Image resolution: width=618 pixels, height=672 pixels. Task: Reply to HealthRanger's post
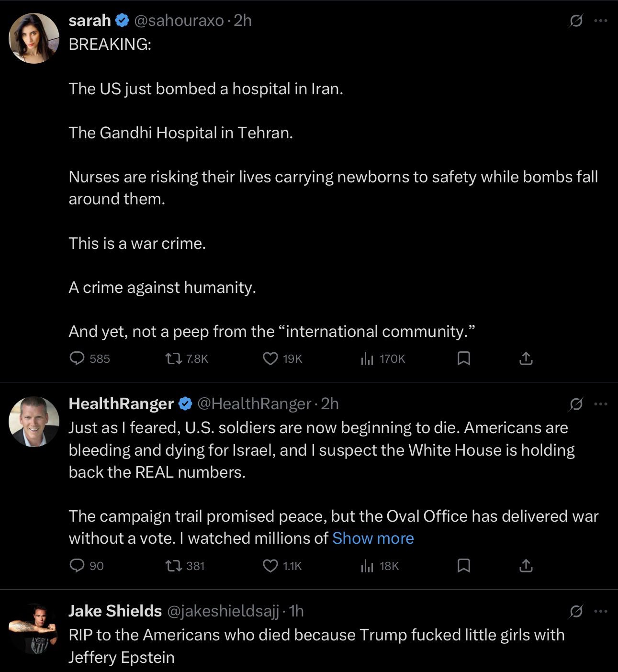pos(78,566)
